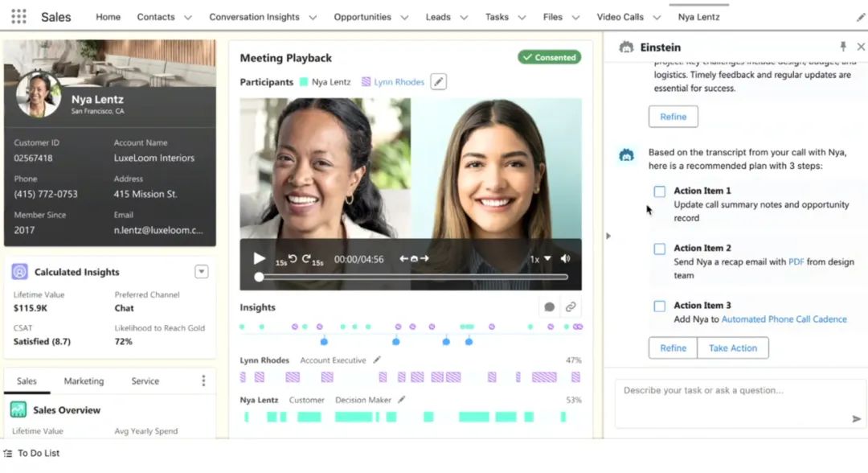Check Action Item 1 checkbox
This screenshot has height=473, width=868.
point(659,191)
